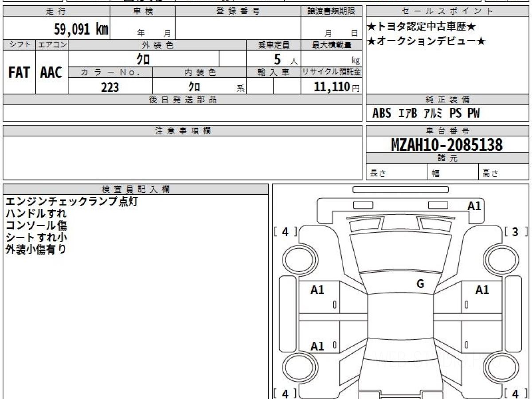The height and width of the screenshot is (399, 532).
Task: Click the "クロ" value under 内装色
Action: click(194, 86)
